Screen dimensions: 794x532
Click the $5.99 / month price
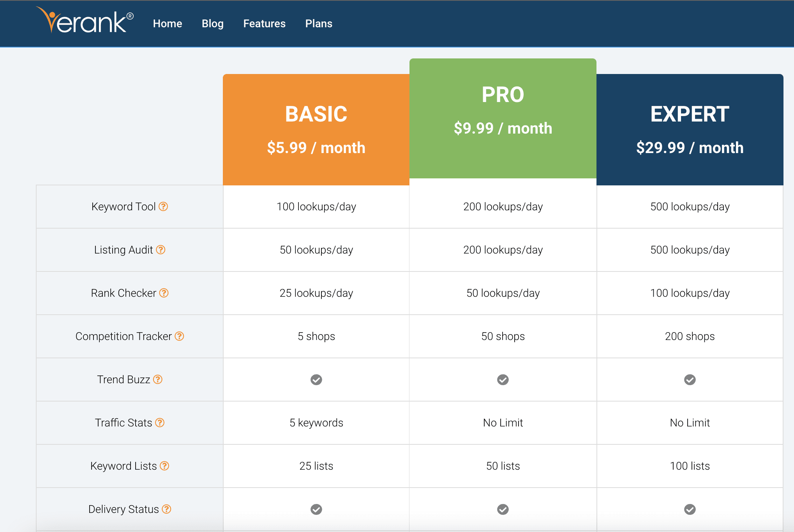pyautogui.click(x=316, y=148)
